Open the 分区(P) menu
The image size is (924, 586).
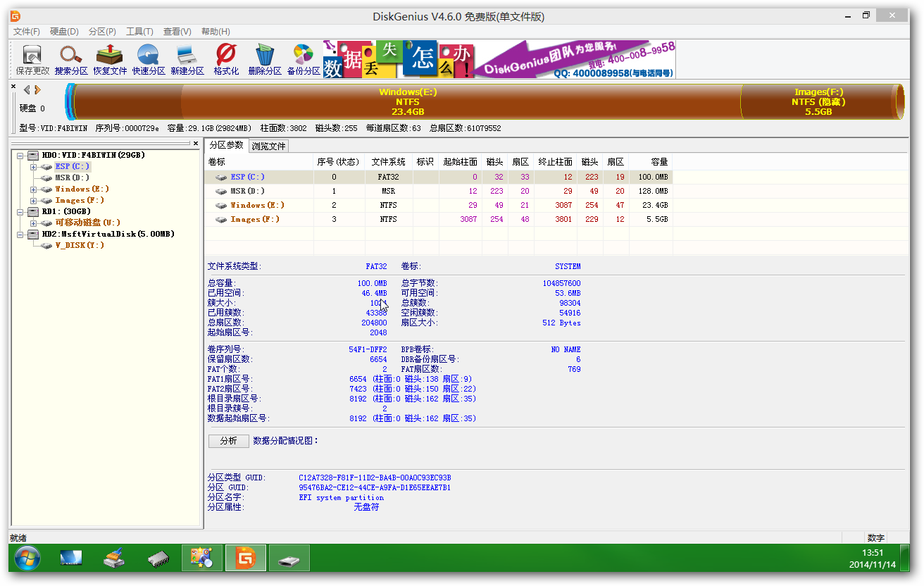pyautogui.click(x=102, y=32)
